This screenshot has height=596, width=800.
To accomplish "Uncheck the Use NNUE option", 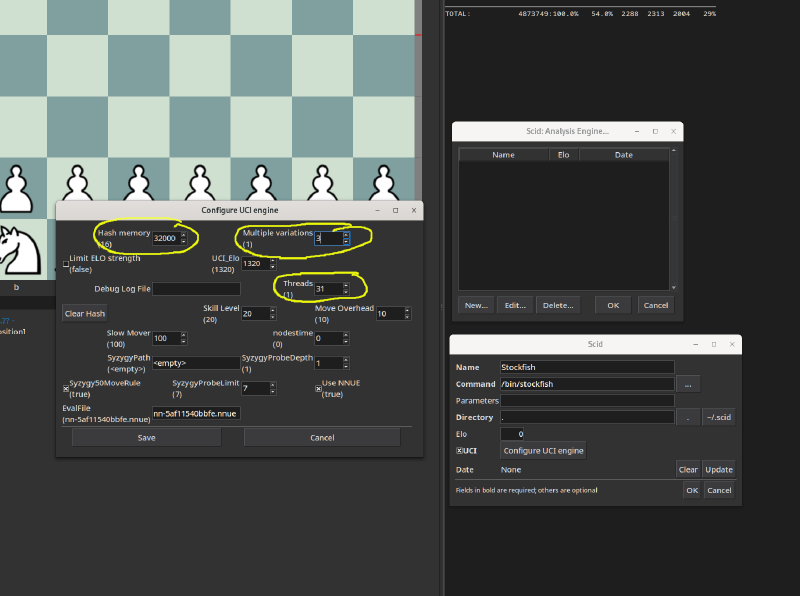I will [318, 388].
